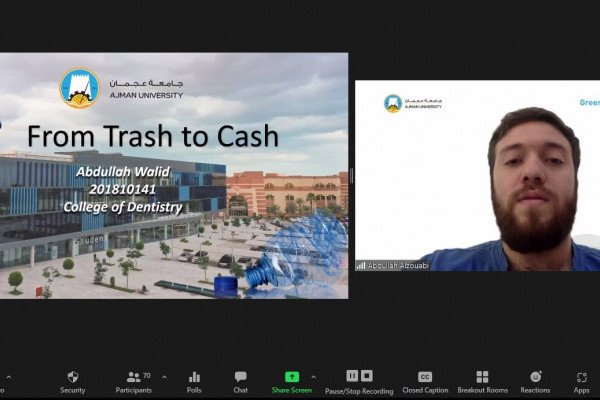Click the Ajman University logo in video tile

pos(393,103)
